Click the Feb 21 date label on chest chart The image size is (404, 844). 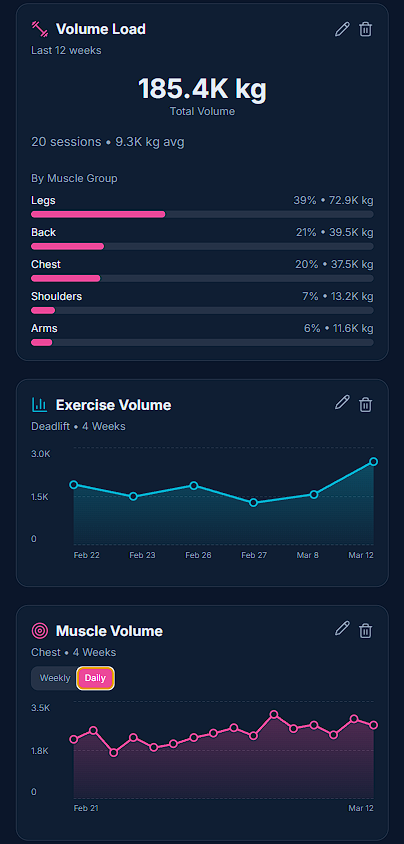[86, 808]
